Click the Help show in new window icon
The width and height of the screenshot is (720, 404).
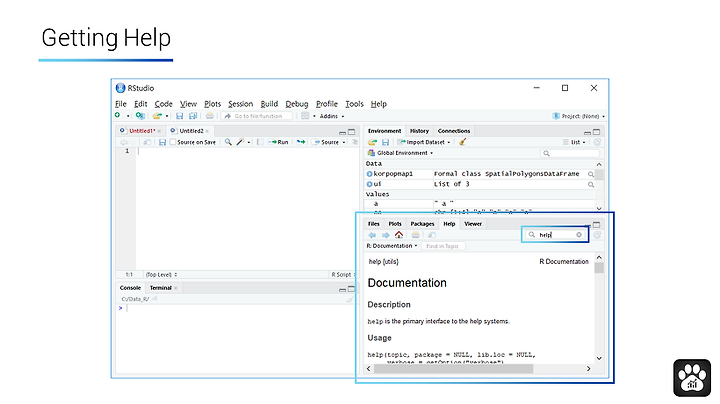(x=432, y=235)
